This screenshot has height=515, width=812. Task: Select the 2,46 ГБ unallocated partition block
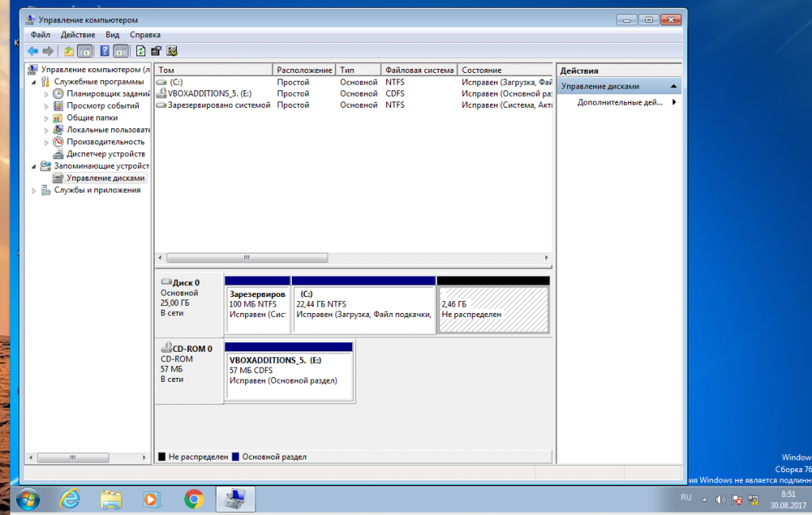(x=494, y=310)
